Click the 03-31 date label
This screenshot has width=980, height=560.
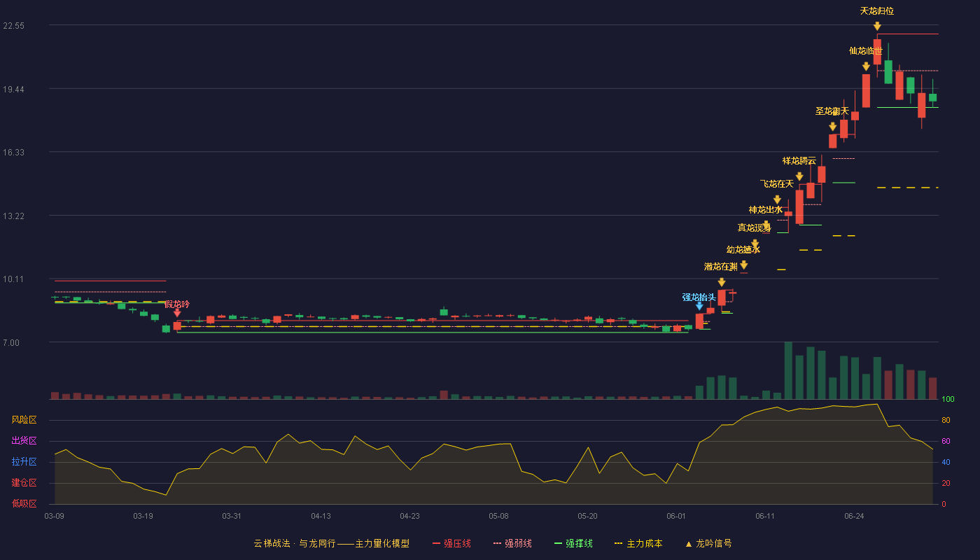(232, 516)
